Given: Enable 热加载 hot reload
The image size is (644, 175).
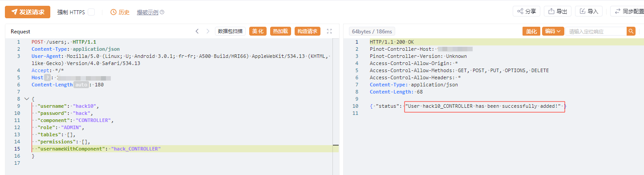Looking at the screenshot, I should [281, 31].
